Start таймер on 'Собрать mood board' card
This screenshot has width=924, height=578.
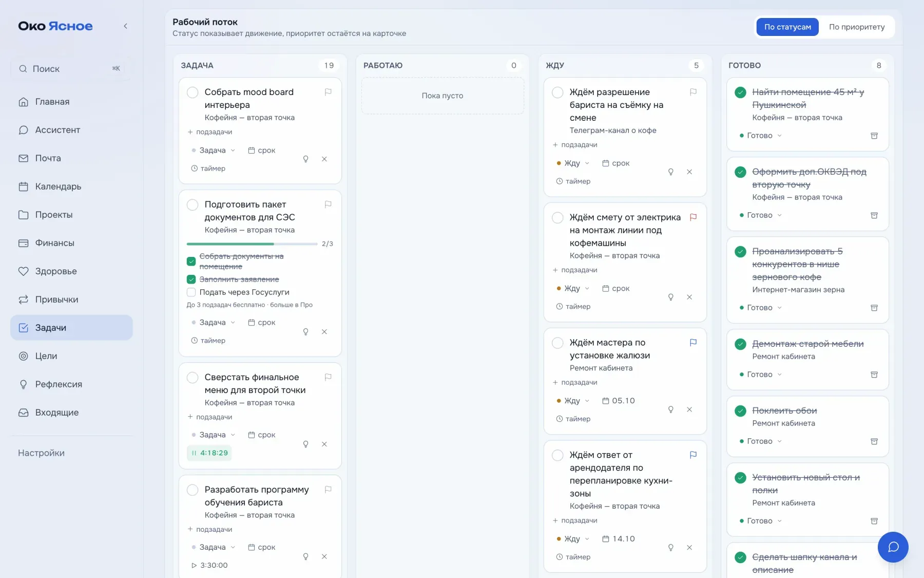point(208,169)
